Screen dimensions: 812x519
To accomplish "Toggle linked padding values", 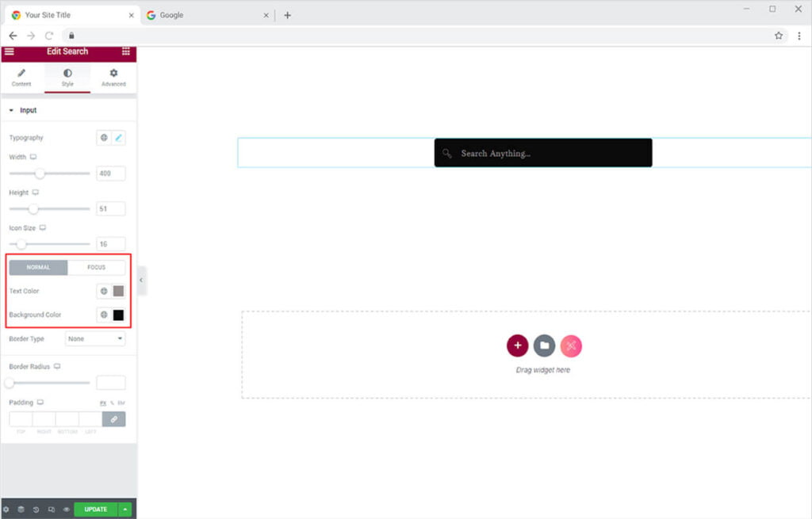I will tap(114, 419).
